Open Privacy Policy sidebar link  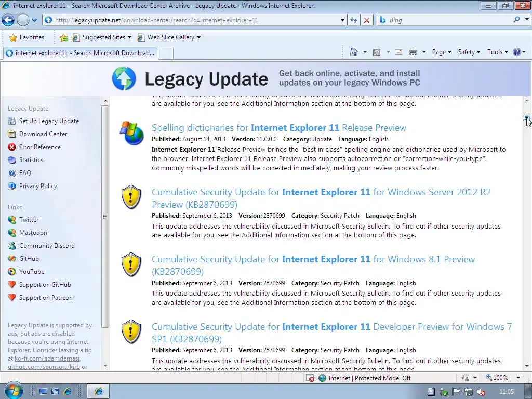(x=38, y=186)
